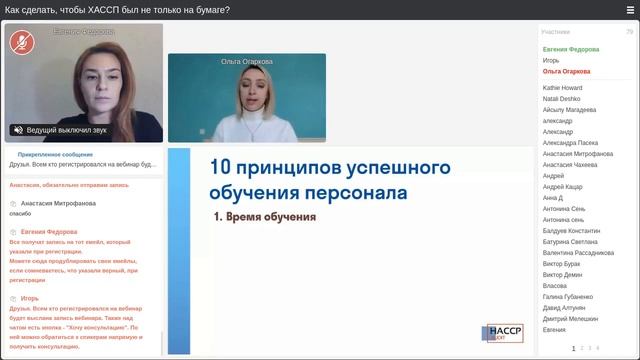Select Ольга Огаркова's webcam video
The height and width of the screenshot is (360, 640).
(247, 98)
